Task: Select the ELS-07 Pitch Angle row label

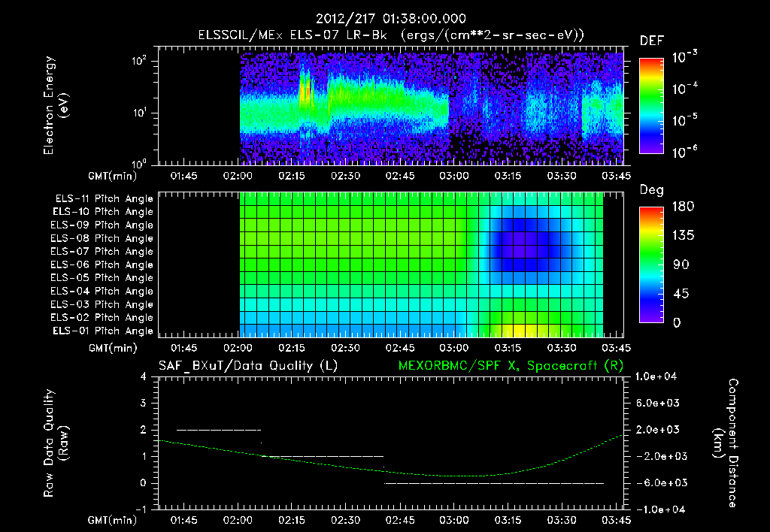Action: pyautogui.click(x=102, y=251)
